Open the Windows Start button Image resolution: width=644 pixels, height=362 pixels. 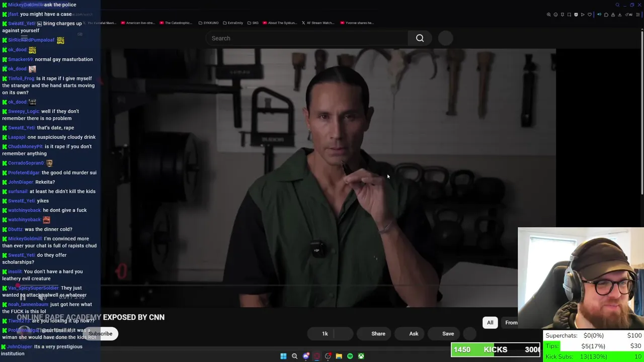pos(283,356)
